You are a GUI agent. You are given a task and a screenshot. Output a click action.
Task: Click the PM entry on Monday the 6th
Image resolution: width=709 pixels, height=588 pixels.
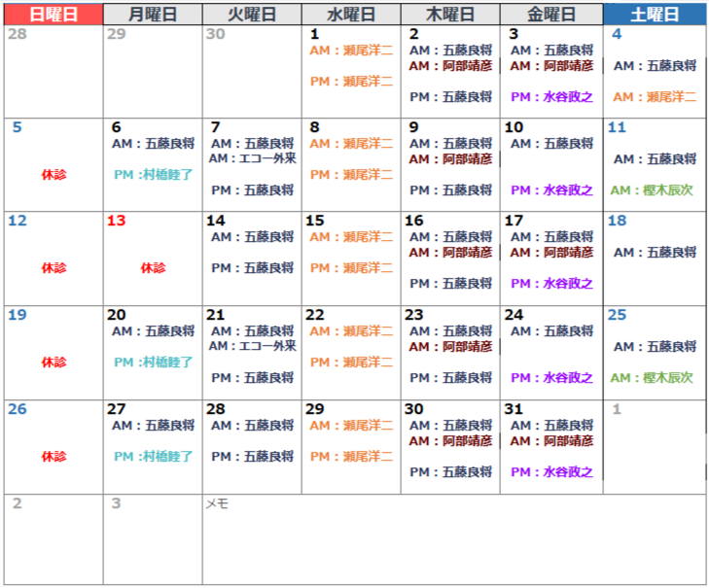click(153, 175)
